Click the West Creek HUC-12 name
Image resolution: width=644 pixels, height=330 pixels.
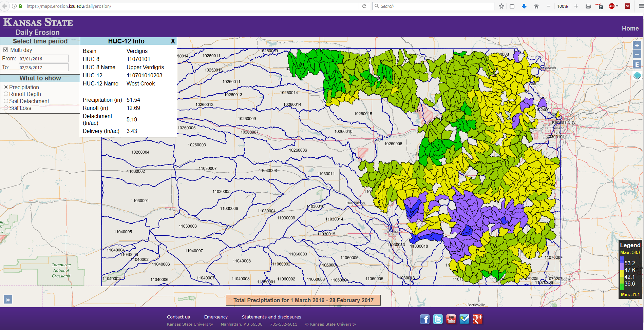[140, 83]
